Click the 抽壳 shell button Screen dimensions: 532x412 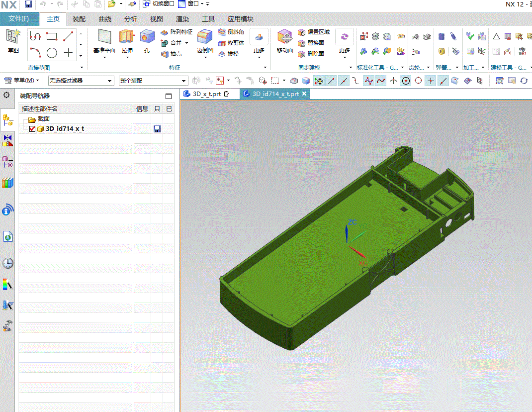(x=171, y=54)
